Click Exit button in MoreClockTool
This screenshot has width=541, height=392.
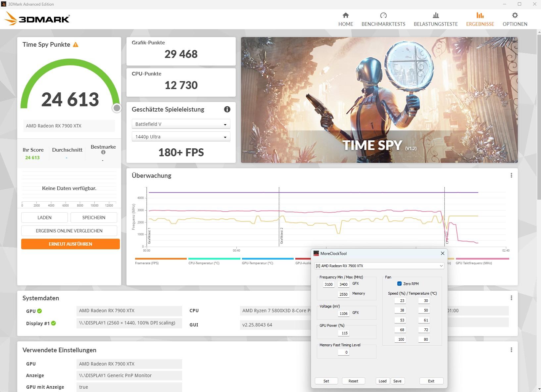tap(431, 381)
